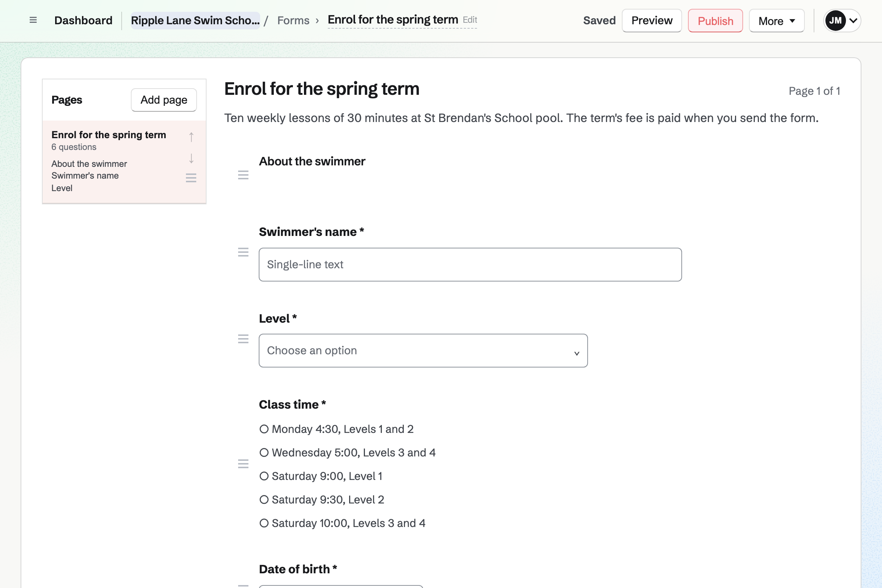This screenshot has width=882, height=588.
Task: Click the form description about ten weekly lessons
Action: tap(521, 118)
